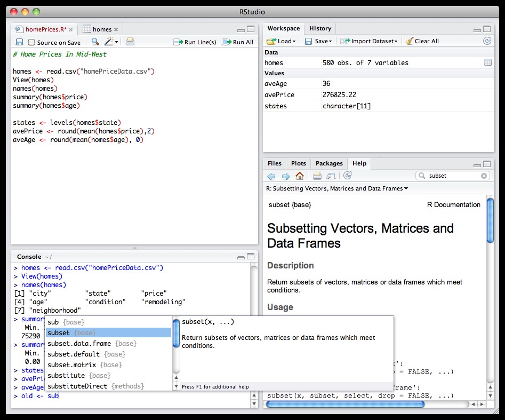Close the homePrices.R tab
The image size is (505, 420).
70,30
